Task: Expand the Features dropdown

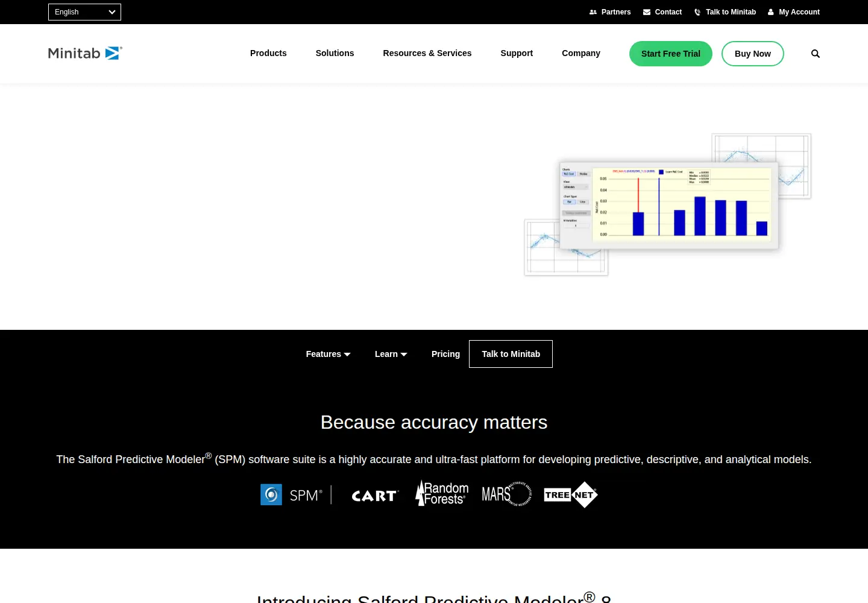Action: pyautogui.click(x=328, y=354)
